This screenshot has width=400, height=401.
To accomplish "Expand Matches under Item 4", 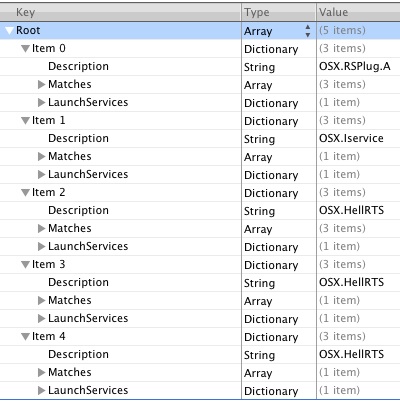I will click(x=41, y=372).
